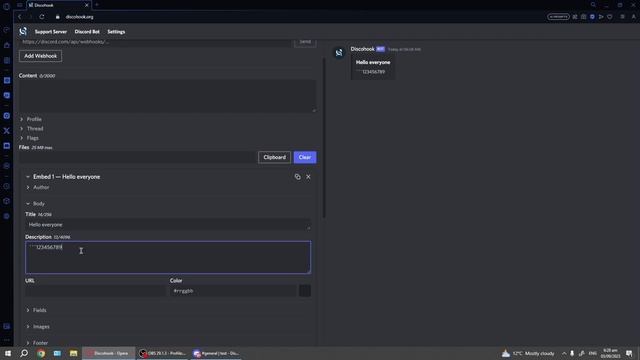Remove Embed 1 with the X icon

pyautogui.click(x=308, y=177)
